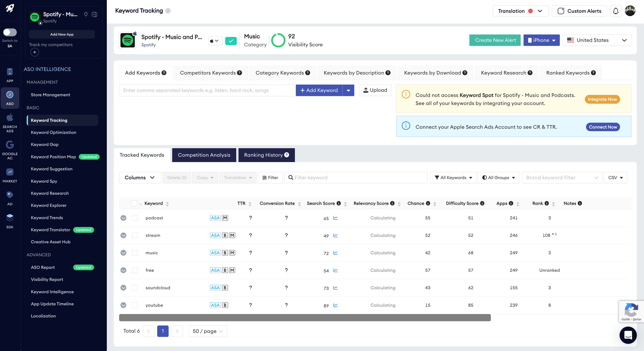Select the Market sidebar icon
The height and width of the screenshot is (351, 644).
click(x=10, y=172)
